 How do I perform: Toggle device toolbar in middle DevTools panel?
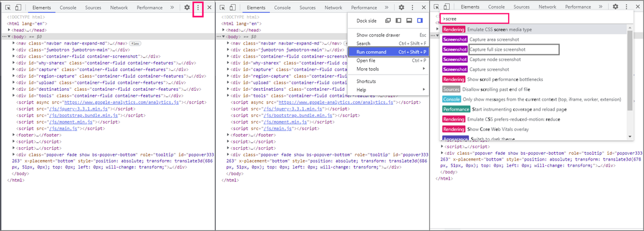[x=232, y=8]
